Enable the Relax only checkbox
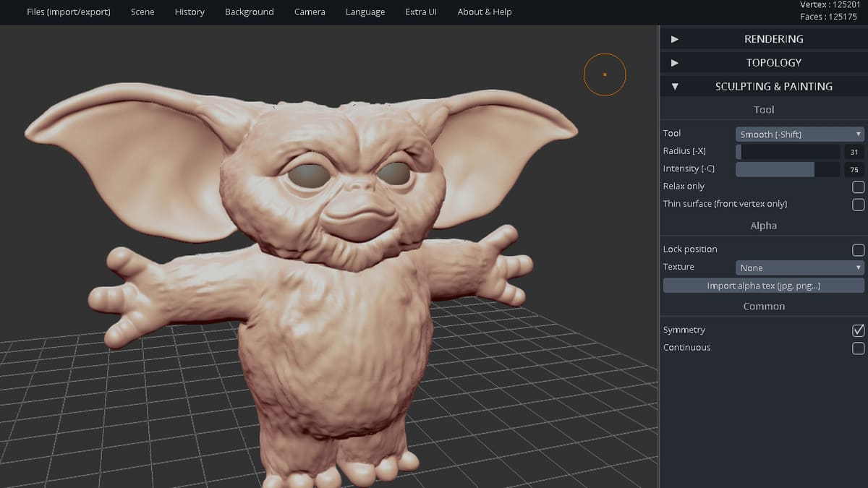The image size is (868, 488). [859, 187]
